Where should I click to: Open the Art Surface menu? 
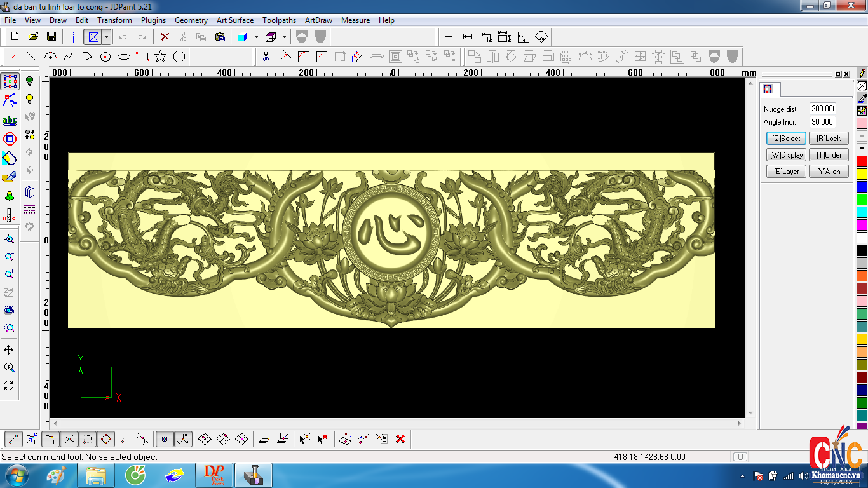234,20
